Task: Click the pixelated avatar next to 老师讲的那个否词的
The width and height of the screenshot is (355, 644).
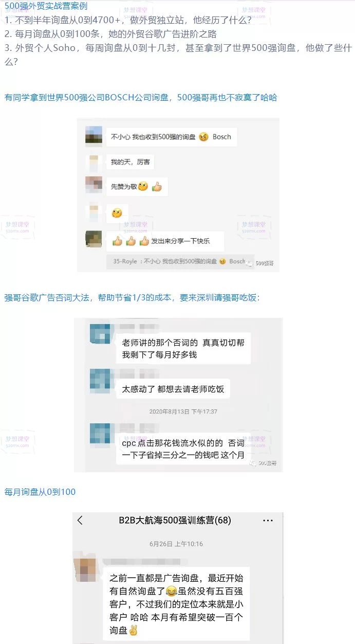Action: [x=100, y=333]
